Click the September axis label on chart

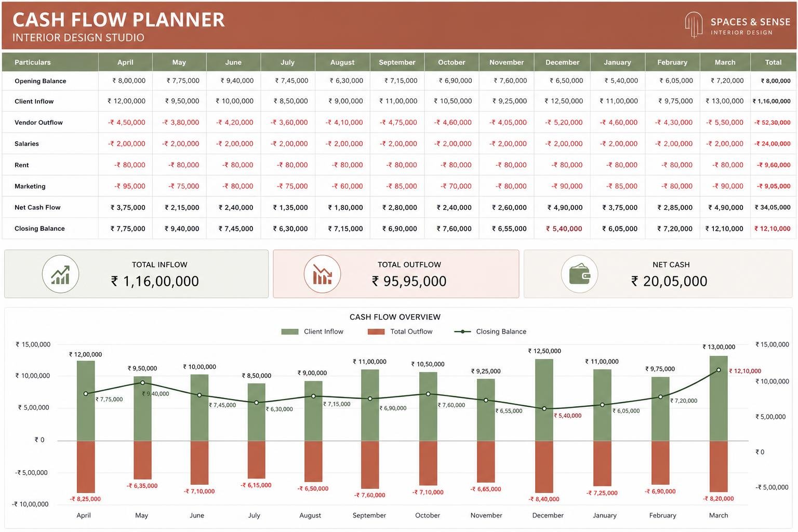pos(369,515)
